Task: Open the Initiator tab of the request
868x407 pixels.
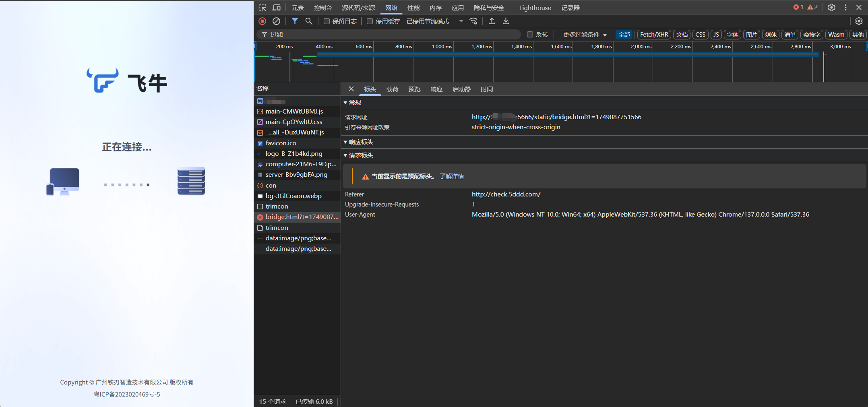Action: point(461,89)
